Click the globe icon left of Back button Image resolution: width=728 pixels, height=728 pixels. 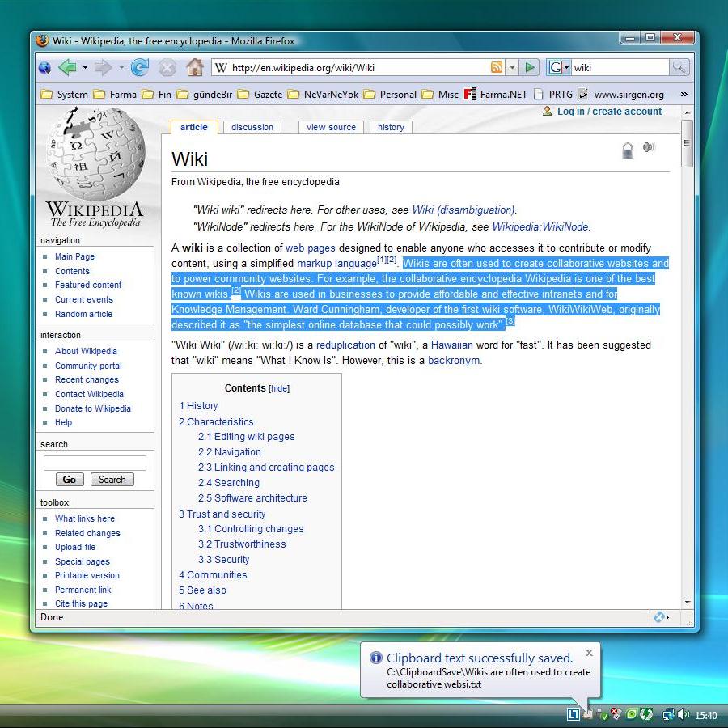click(45, 68)
